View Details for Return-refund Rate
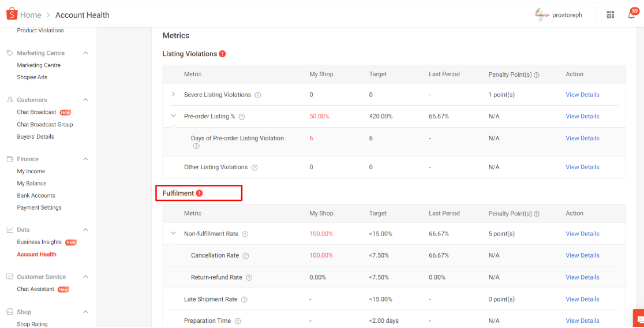The height and width of the screenshot is (328, 644). tap(582, 277)
